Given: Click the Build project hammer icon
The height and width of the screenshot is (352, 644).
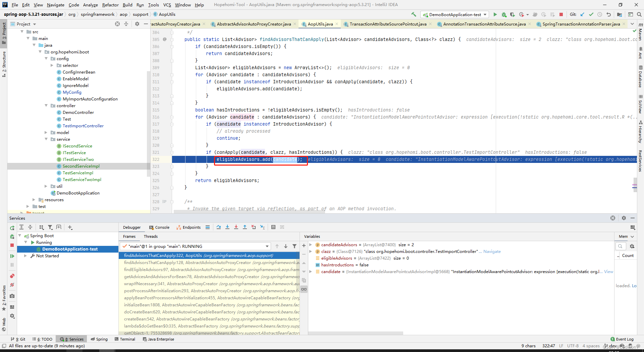Looking at the screenshot, I should coord(414,14).
